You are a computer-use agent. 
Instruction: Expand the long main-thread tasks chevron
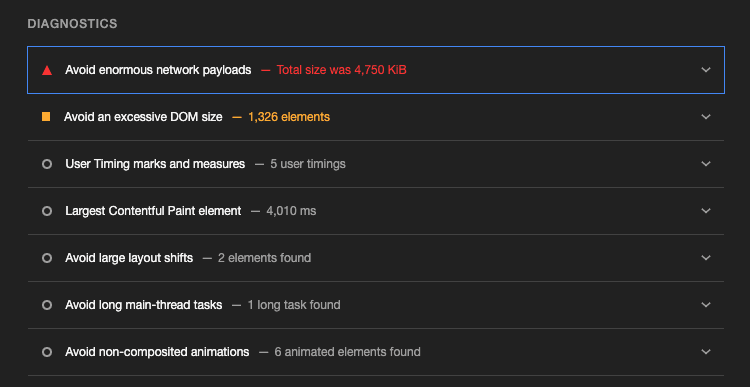coord(706,304)
